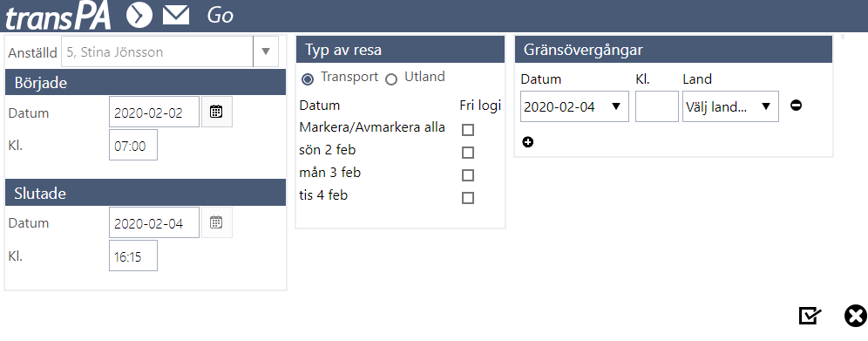Viewport: 868px width, 341px height.
Task: Click the transPA logo
Action: 58,16
